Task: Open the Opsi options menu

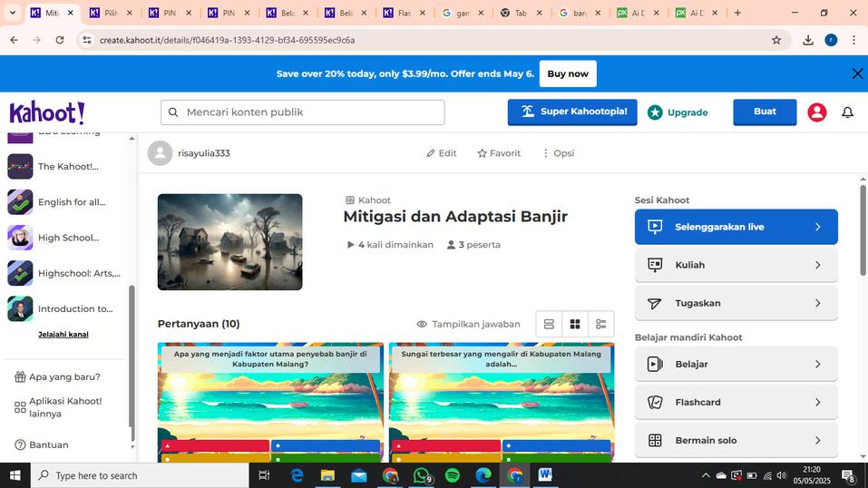Action: pyautogui.click(x=558, y=153)
